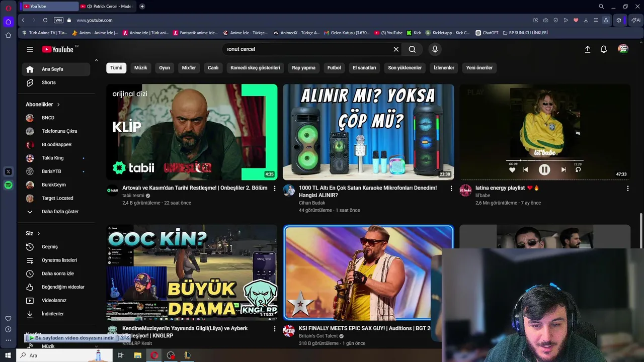Expand Abonelikler section arrow
The height and width of the screenshot is (362, 644).
click(x=58, y=105)
